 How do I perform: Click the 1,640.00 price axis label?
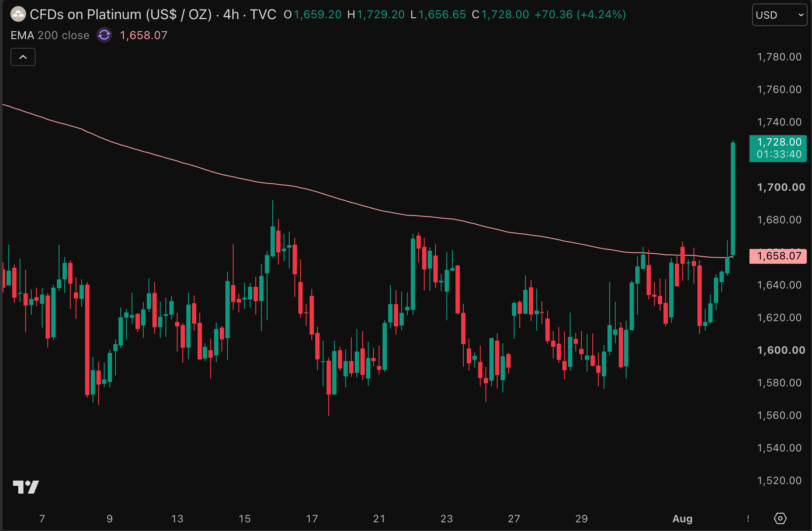pyautogui.click(x=779, y=285)
